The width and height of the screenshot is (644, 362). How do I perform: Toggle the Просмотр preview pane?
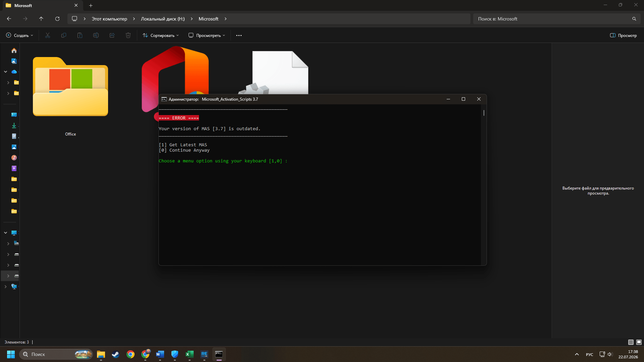tap(623, 35)
